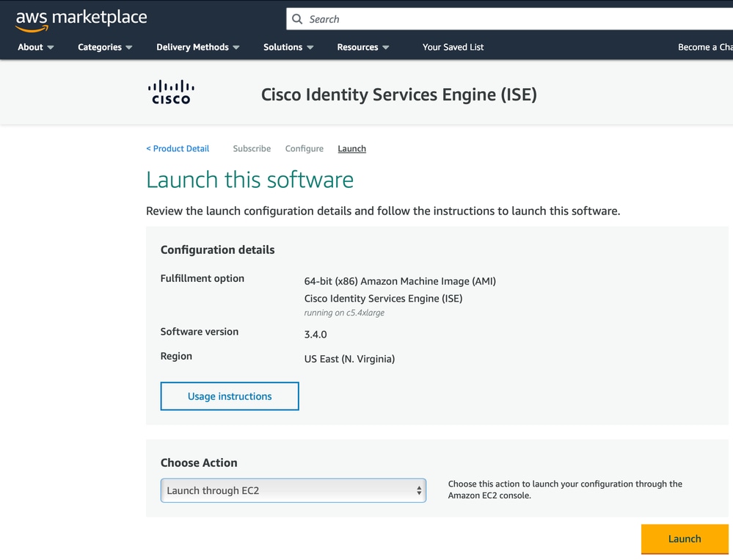Click the Launch this software heading
This screenshot has width=733, height=560.
coord(249,179)
